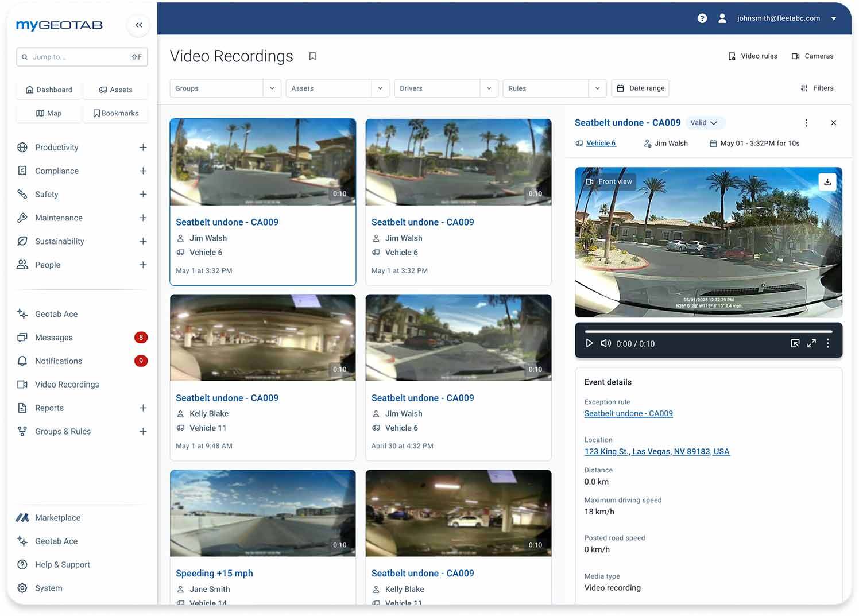Mute the video player audio
The height and width of the screenshot is (616, 859).
tap(606, 343)
